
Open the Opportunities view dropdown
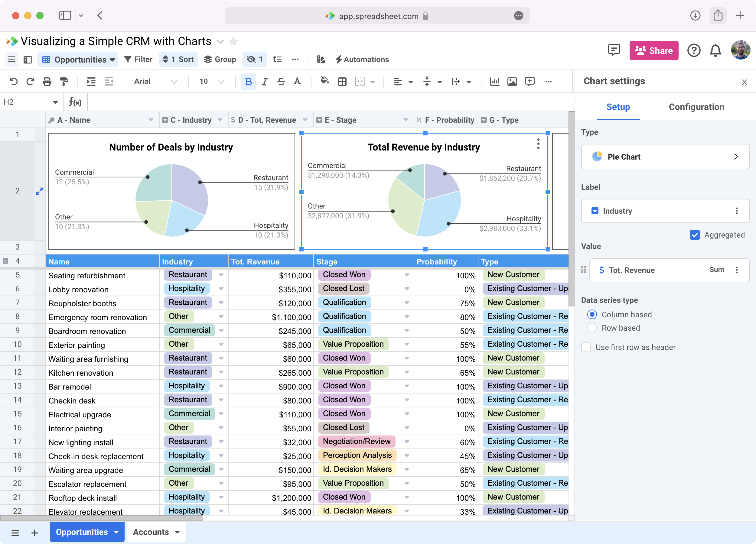pyautogui.click(x=78, y=60)
